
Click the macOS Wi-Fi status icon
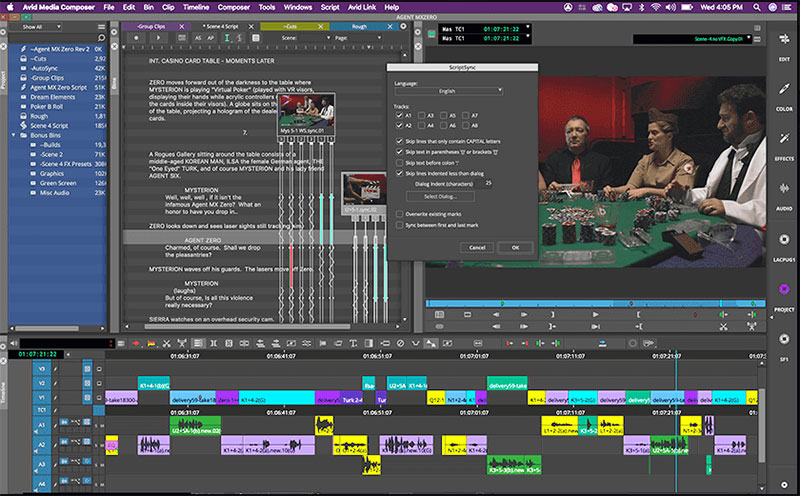click(656, 7)
